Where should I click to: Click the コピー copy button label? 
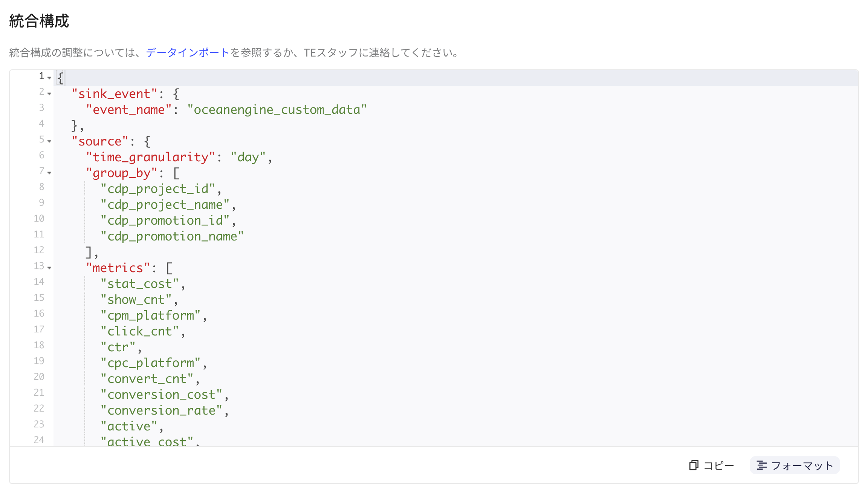(x=719, y=465)
